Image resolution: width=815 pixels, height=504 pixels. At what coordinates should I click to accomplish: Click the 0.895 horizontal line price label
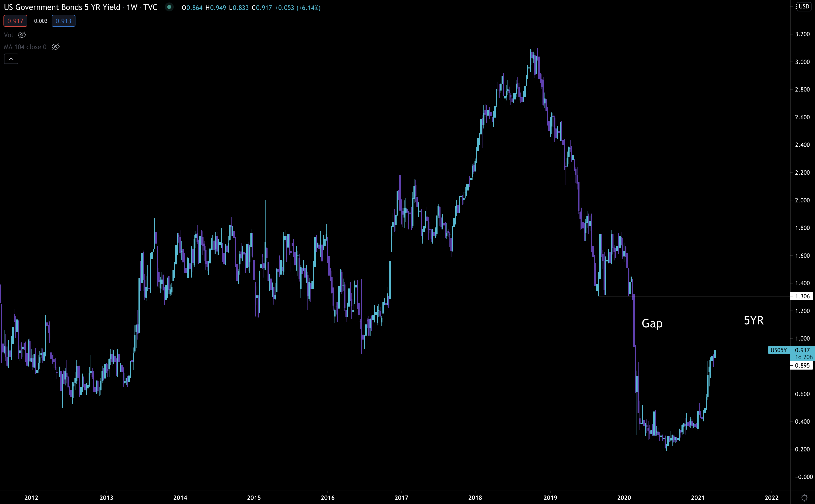(x=802, y=365)
